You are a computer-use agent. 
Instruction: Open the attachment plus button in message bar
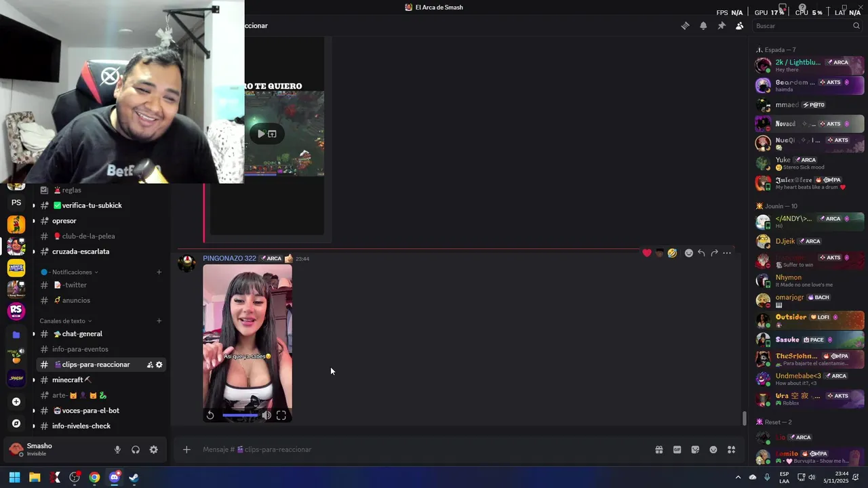186,449
